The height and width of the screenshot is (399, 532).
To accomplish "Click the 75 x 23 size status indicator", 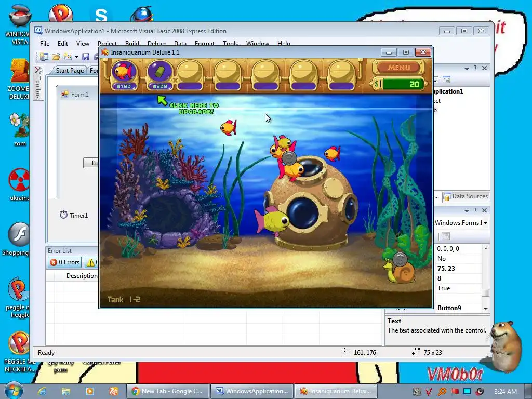I will pyautogui.click(x=427, y=353).
